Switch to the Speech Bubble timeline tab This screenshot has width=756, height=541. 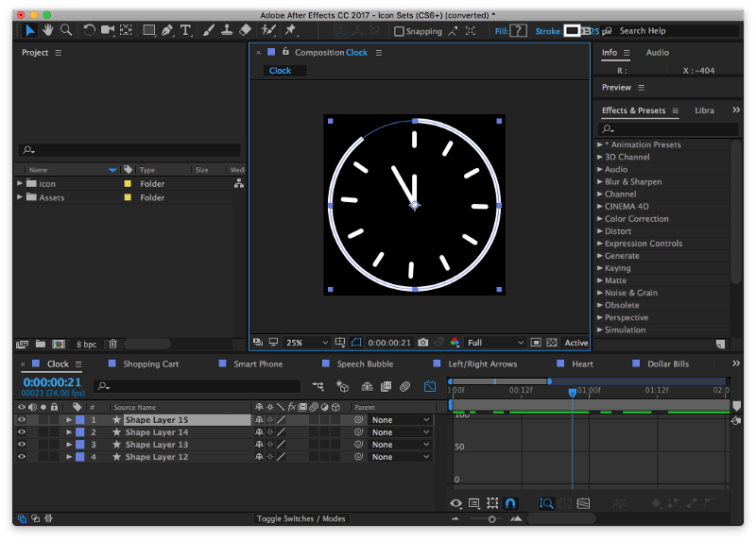365,364
